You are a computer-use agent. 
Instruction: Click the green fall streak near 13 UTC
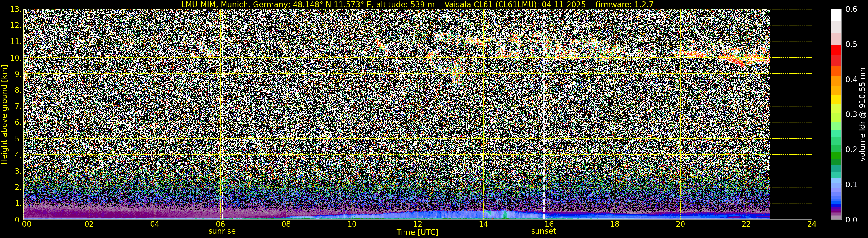click(x=457, y=73)
